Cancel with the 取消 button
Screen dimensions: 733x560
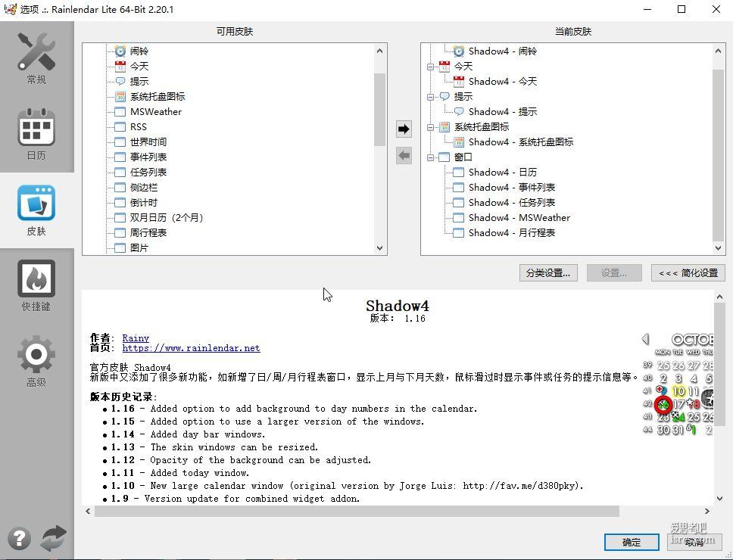pyautogui.click(x=694, y=543)
